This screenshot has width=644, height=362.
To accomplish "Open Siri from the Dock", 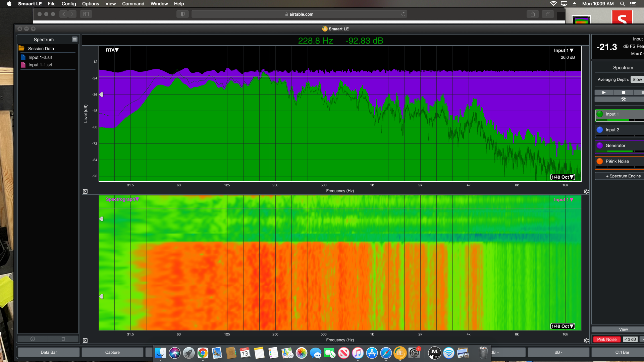I will tap(175, 353).
